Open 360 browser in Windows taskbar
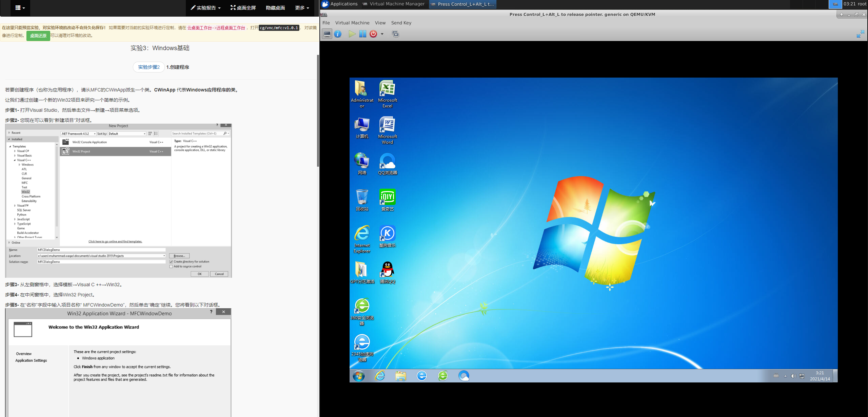The width and height of the screenshot is (868, 417). click(x=443, y=376)
